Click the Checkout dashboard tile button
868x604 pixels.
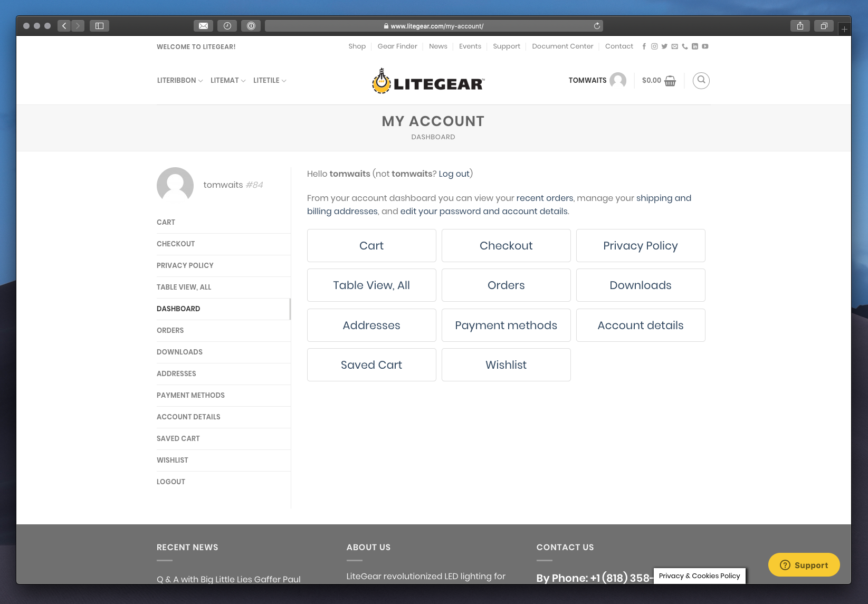[506, 245]
